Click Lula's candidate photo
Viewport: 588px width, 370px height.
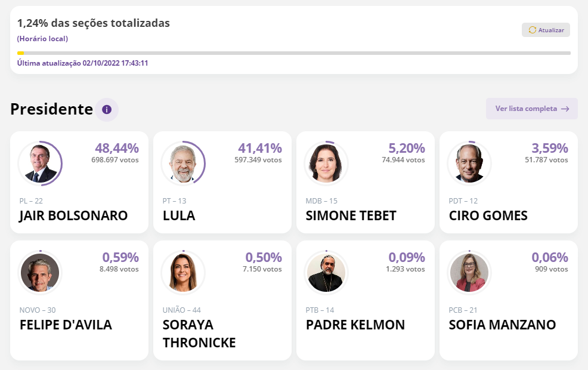(183, 164)
